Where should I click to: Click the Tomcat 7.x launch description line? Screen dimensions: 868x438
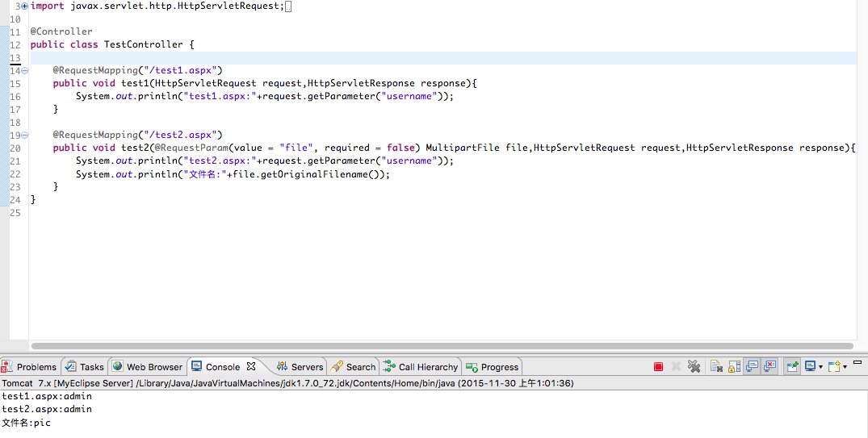pyautogui.click(x=288, y=382)
